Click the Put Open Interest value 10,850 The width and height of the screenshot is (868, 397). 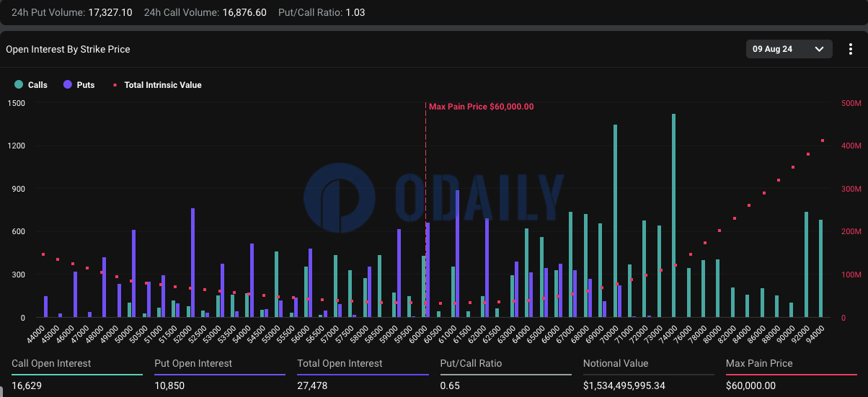coord(169,385)
